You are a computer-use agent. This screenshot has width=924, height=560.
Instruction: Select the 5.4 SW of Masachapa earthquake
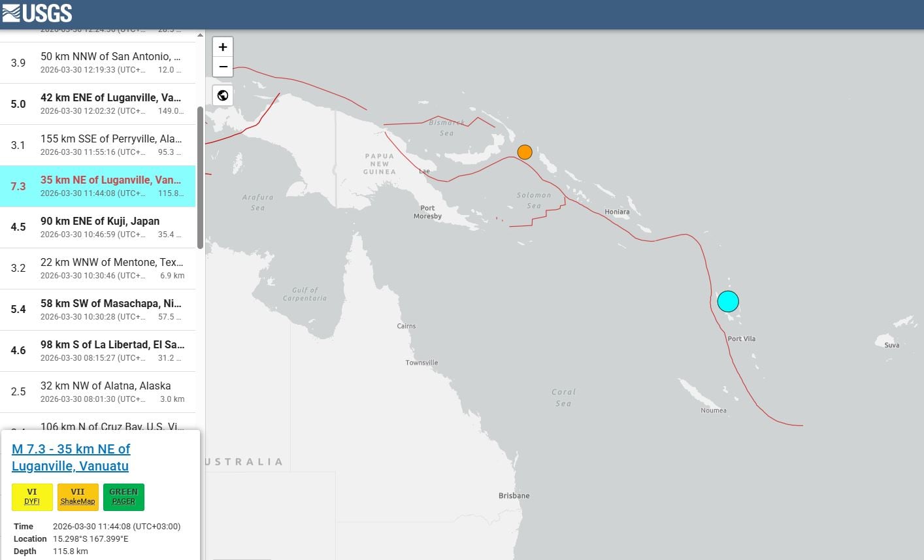tap(98, 310)
